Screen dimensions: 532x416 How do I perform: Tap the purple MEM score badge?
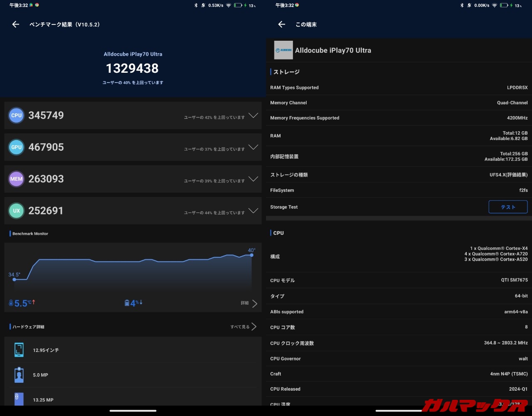click(x=17, y=179)
